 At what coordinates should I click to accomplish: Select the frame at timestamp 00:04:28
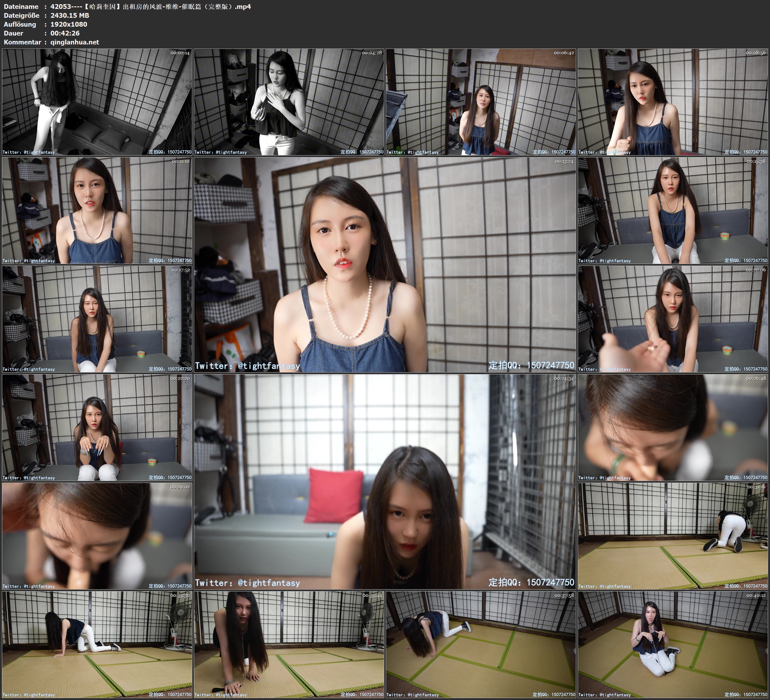[289, 102]
